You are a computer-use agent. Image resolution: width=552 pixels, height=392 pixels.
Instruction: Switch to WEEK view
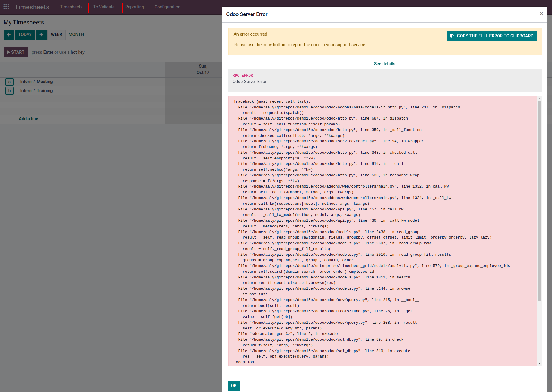pyautogui.click(x=56, y=34)
